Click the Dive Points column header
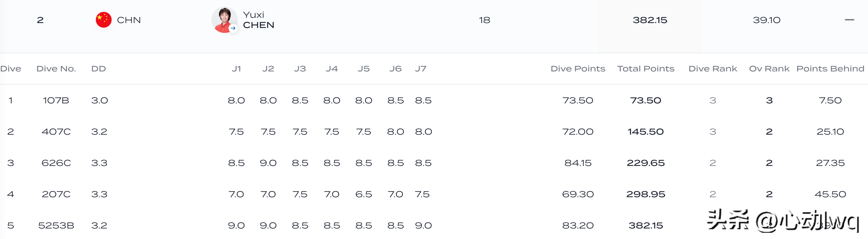 click(578, 69)
